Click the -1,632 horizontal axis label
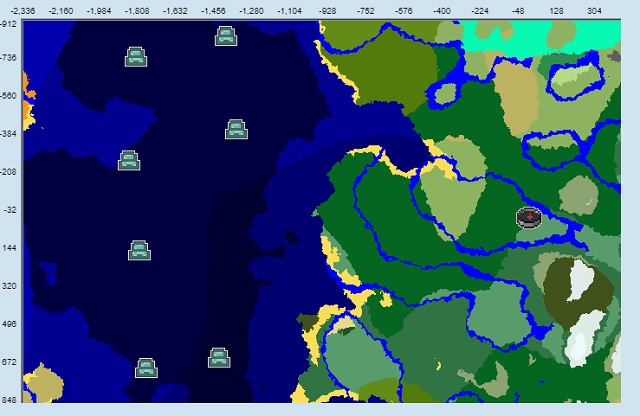Screen dimensions: 640x416 click(x=175, y=11)
